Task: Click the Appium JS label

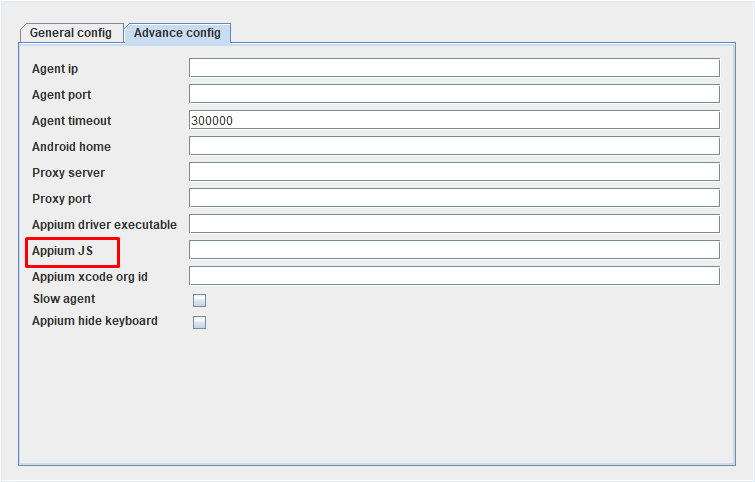Action: [62, 251]
